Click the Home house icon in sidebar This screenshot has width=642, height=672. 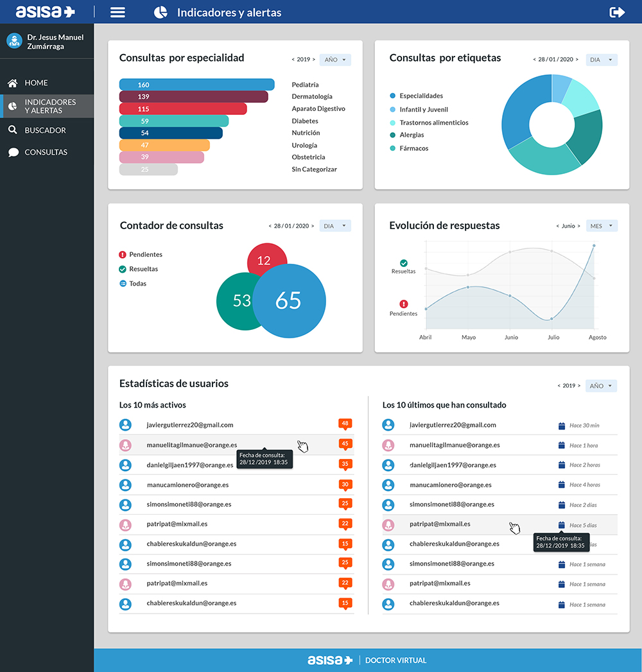12,83
